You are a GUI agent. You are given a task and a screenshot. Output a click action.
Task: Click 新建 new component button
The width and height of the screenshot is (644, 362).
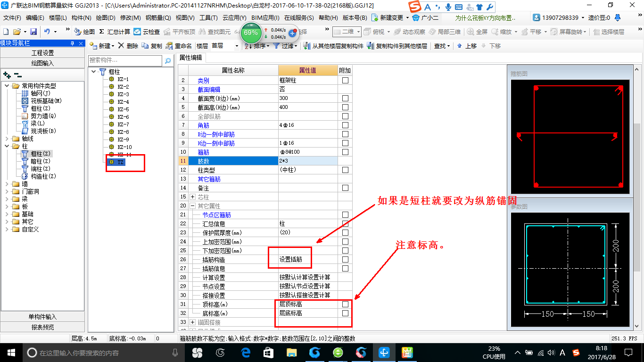coord(101,46)
